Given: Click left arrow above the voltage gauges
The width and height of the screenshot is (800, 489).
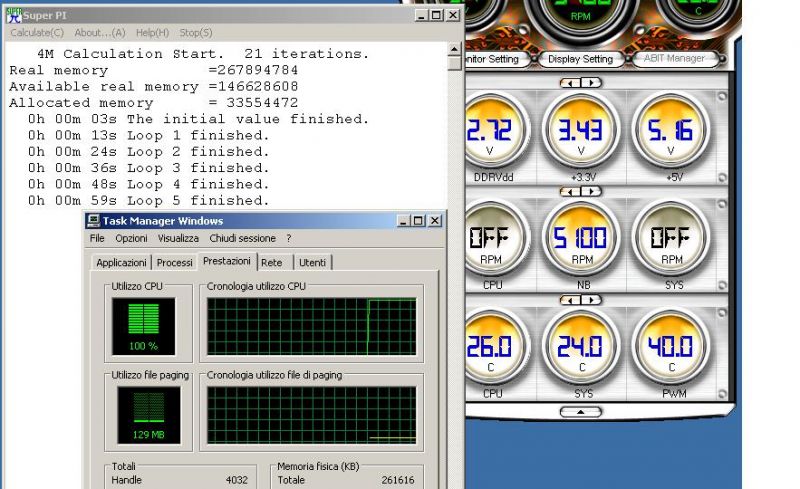Looking at the screenshot, I should [570, 83].
